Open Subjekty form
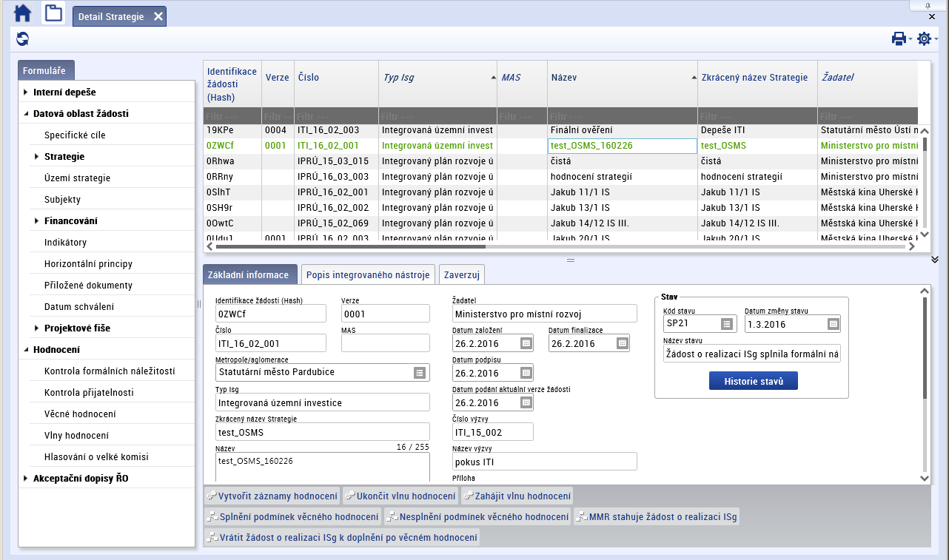The image size is (949, 560). [x=62, y=200]
